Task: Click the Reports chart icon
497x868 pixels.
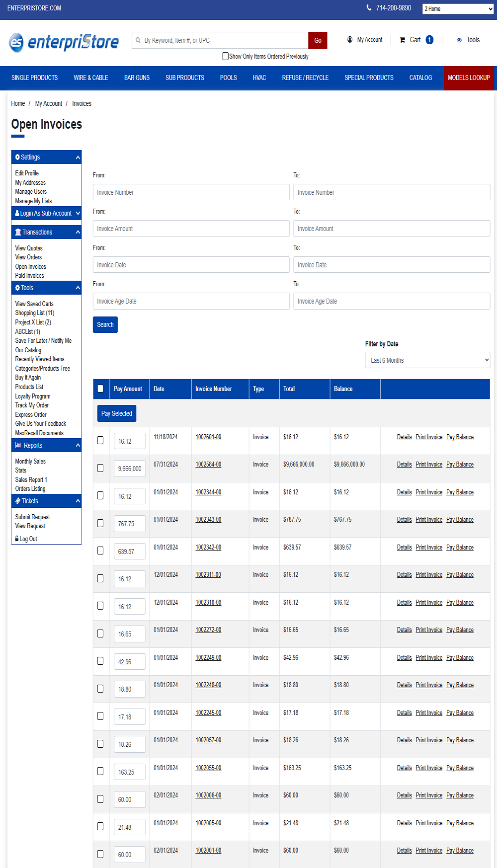Action: [x=18, y=445]
